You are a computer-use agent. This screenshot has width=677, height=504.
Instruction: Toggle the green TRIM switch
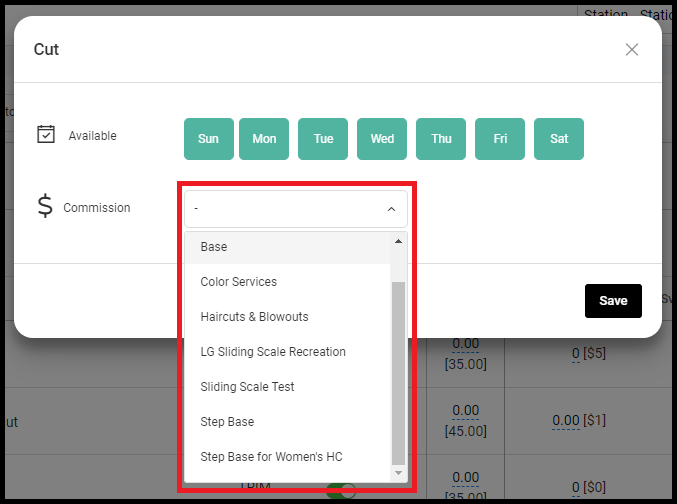click(x=341, y=491)
